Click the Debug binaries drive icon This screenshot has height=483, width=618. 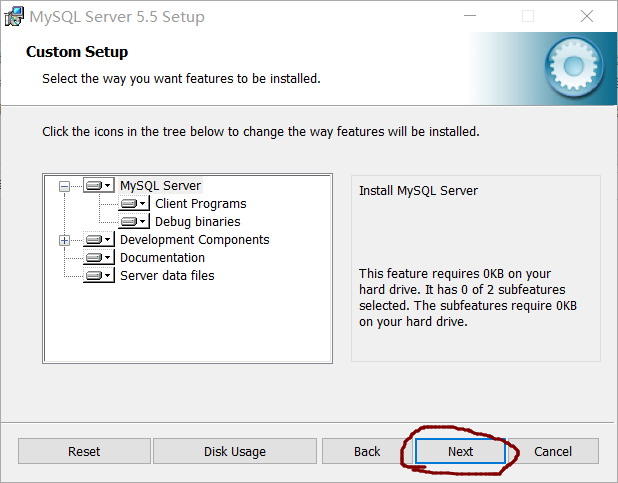(133, 222)
